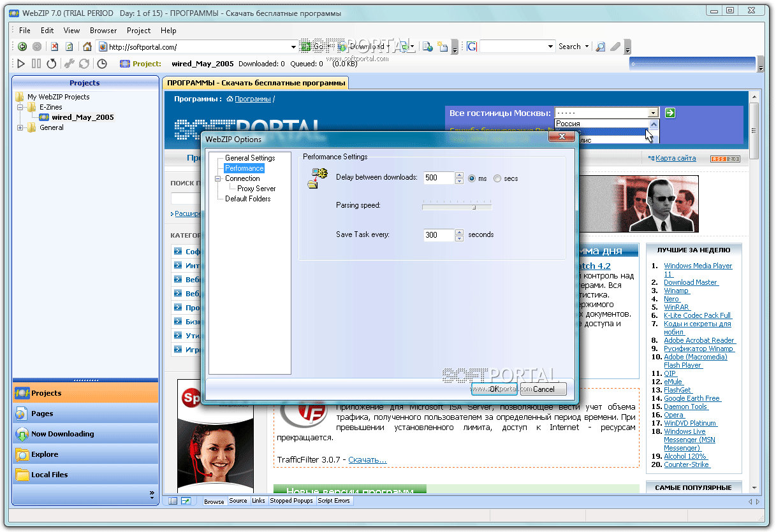Screen dimensions: 776x532
Task: Increase Save Task every value with up arrow
Action: [459, 232]
